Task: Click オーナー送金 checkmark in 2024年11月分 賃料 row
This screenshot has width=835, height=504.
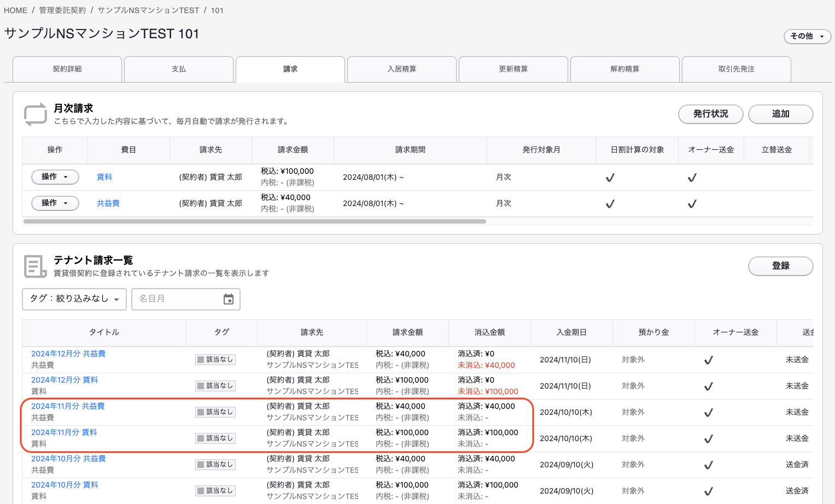Action: click(708, 439)
